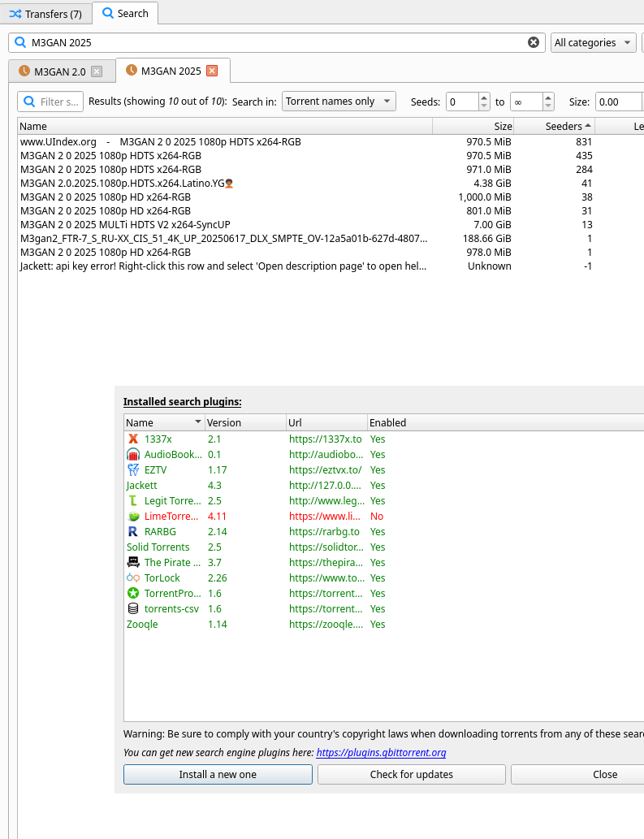
Task: Click the https://rarbg.to URL cell
Action: (x=324, y=531)
